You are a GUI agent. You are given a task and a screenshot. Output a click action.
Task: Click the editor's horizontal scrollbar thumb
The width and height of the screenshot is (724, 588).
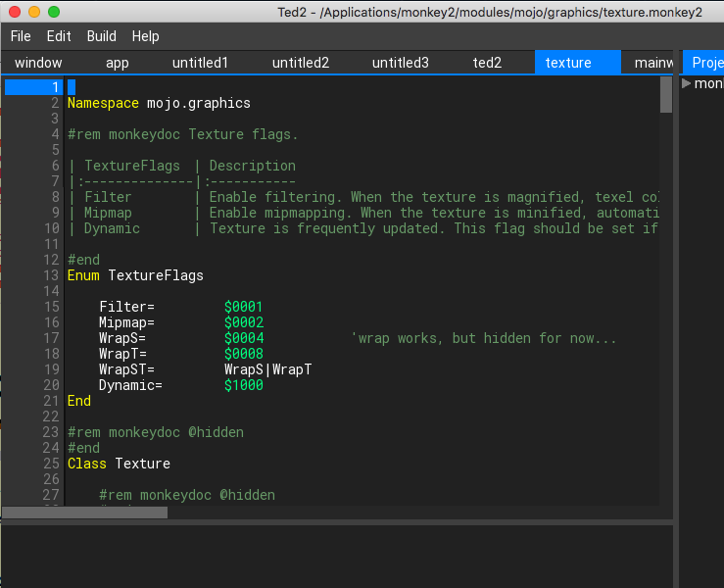click(x=84, y=513)
